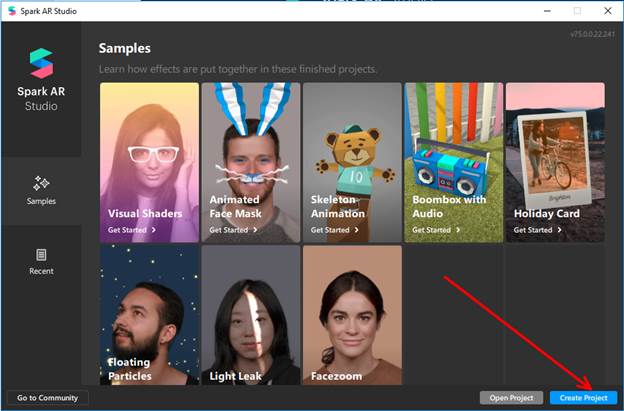This screenshot has height=411, width=624.
Task: Click Get Started under Boombox with Audio
Action: tap(436, 230)
